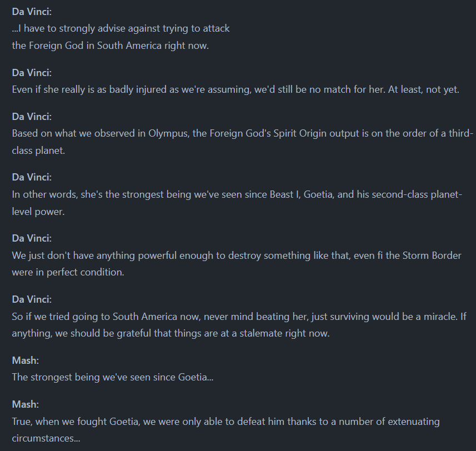476x451 pixels.
Task: Click the phrase "stalemate right now."
Action: click(x=284, y=333)
